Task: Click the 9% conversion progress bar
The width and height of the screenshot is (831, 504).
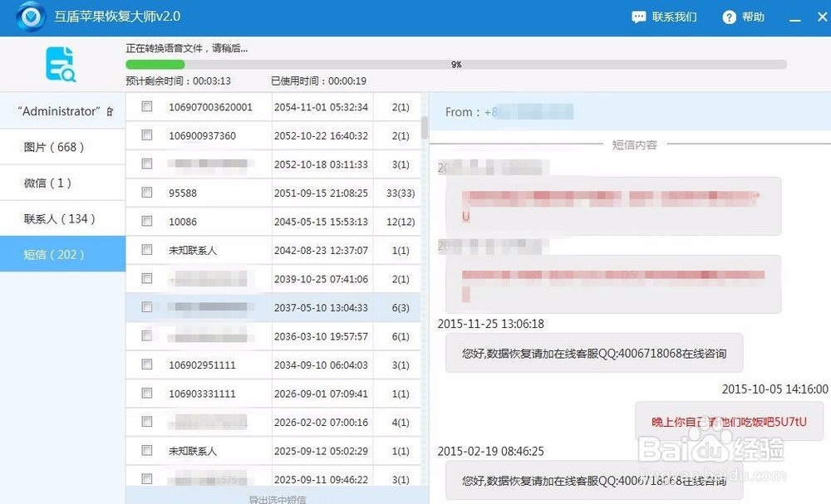Action: (x=455, y=64)
